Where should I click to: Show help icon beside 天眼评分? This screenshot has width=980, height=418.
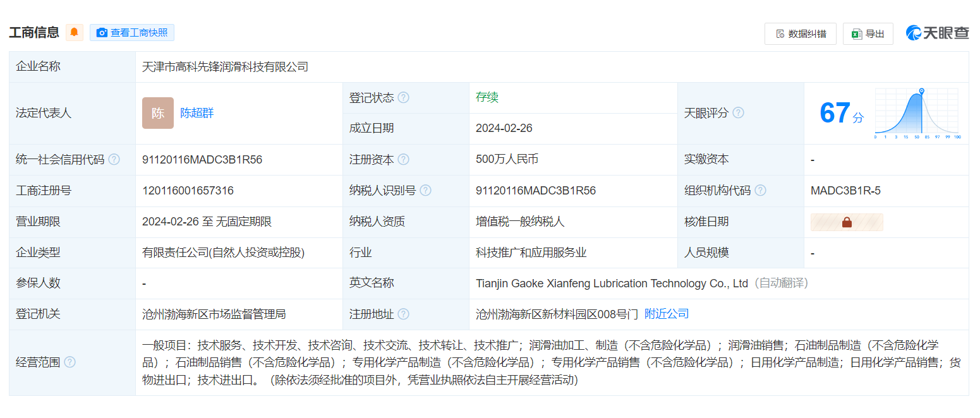coord(738,113)
